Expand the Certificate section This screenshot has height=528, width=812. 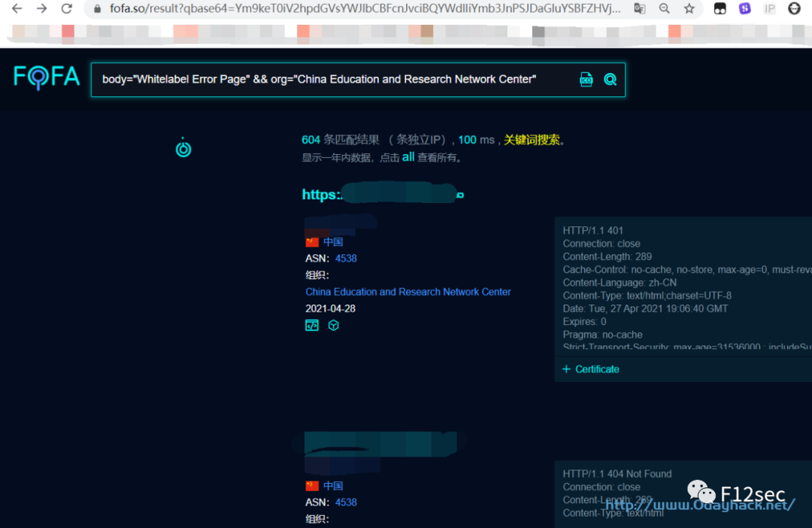pos(591,369)
